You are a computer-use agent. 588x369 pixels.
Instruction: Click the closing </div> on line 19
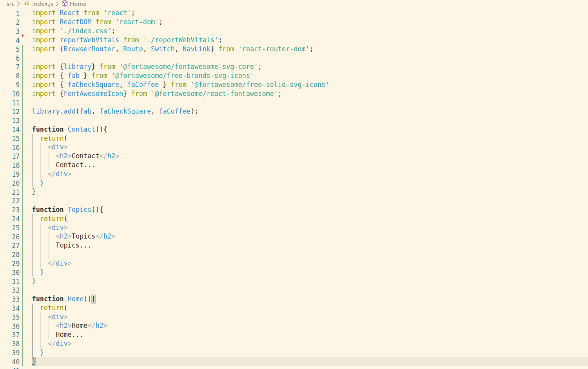[60, 174]
